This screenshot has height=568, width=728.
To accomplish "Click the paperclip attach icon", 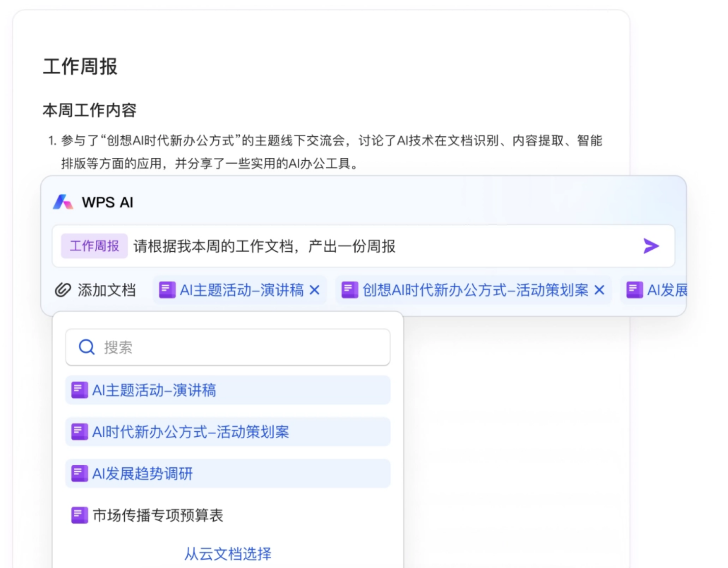I will point(63,290).
